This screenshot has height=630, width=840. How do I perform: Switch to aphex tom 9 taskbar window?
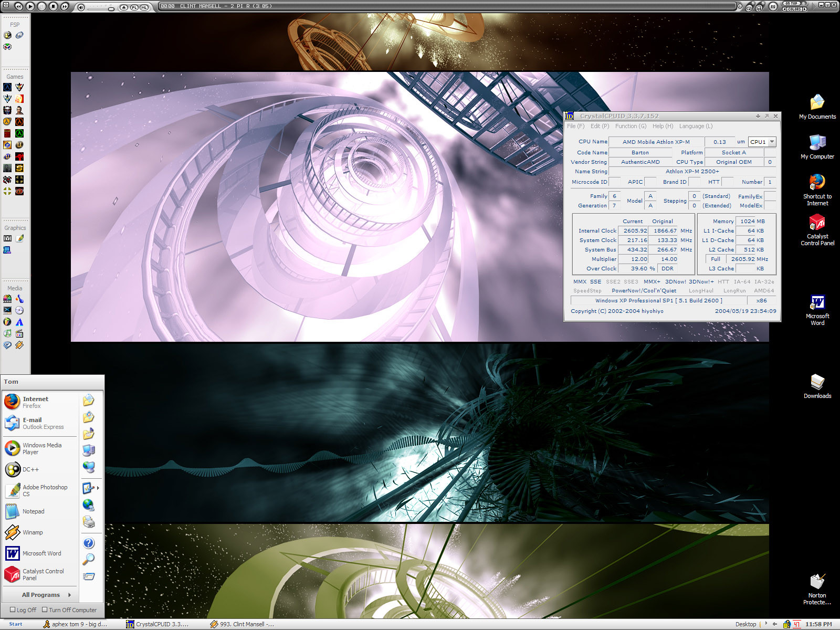tap(75, 624)
